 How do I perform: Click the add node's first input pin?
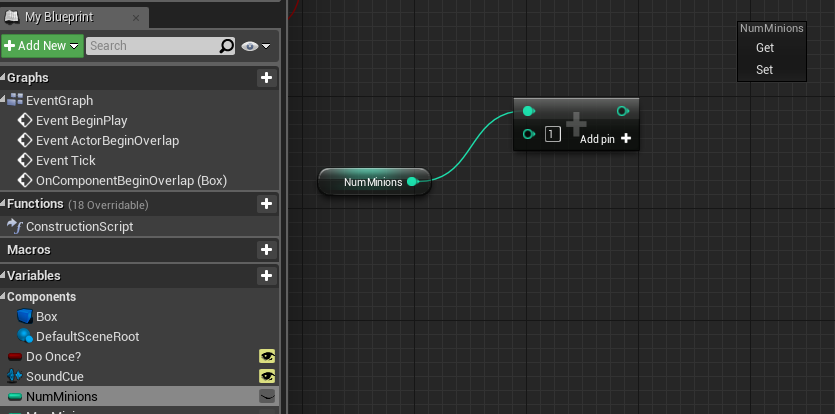pos(528,111)
